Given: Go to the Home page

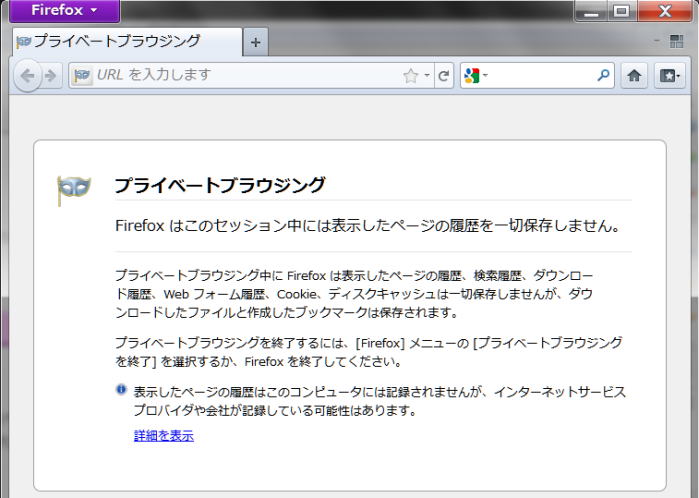Looking at the screenshot, I should coord(634,75).
